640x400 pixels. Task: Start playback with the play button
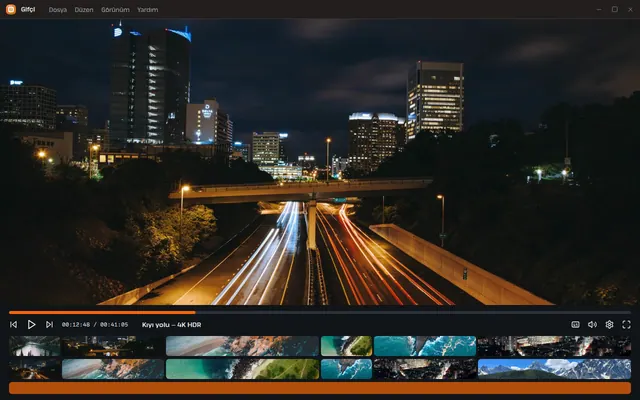(31, 324)
